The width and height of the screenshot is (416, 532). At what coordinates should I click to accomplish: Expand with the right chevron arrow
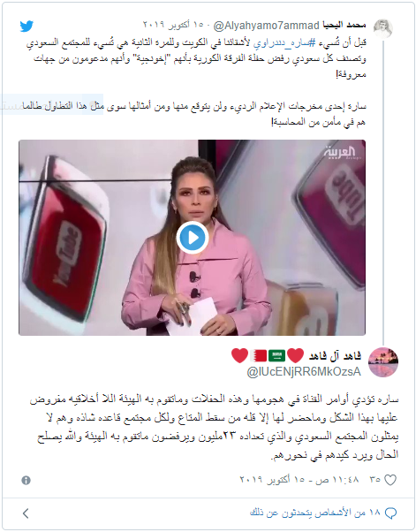click(x=26, y=513)
